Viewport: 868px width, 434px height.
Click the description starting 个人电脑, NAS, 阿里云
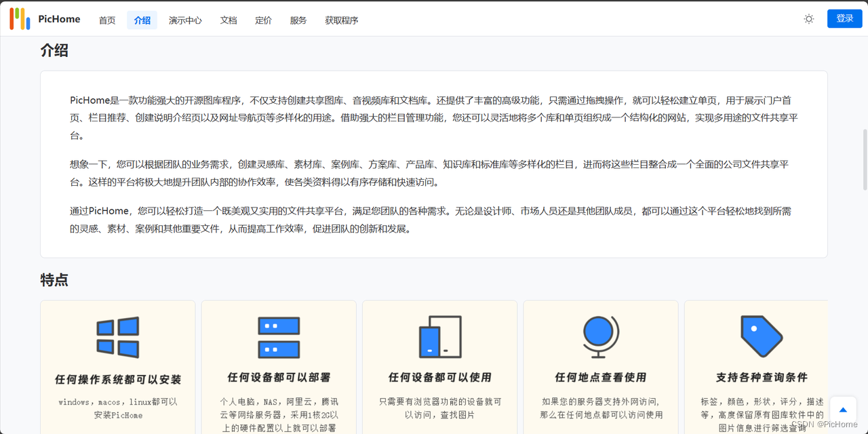pos(279,414)
